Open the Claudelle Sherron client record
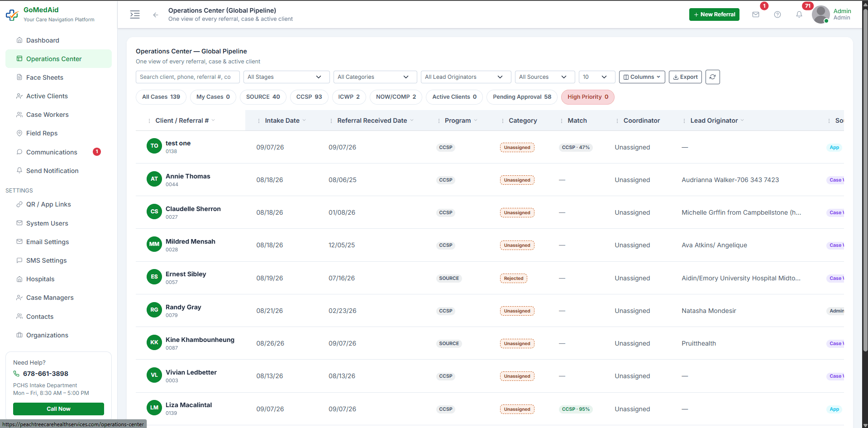This screenshot has height=428, width=868. click(193, 209)
